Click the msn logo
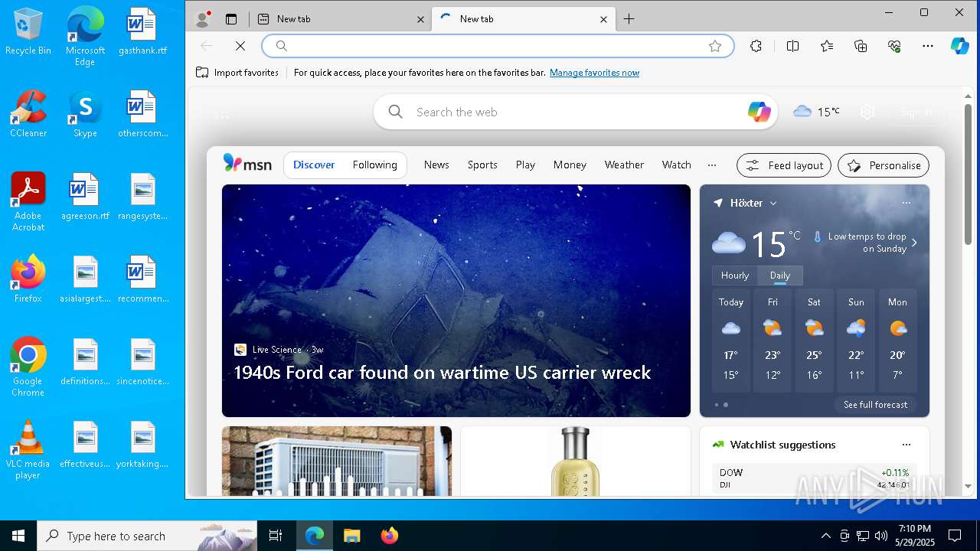This screenshot has height=551, width=980. [247, 164]
